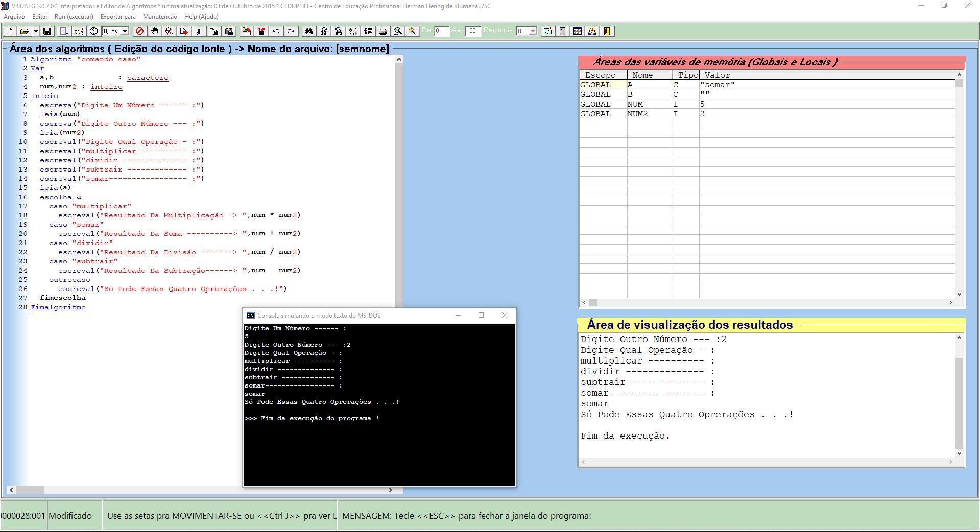980x532 pixels.
Task: Exit program with door icon
Action: click(607, 31)
